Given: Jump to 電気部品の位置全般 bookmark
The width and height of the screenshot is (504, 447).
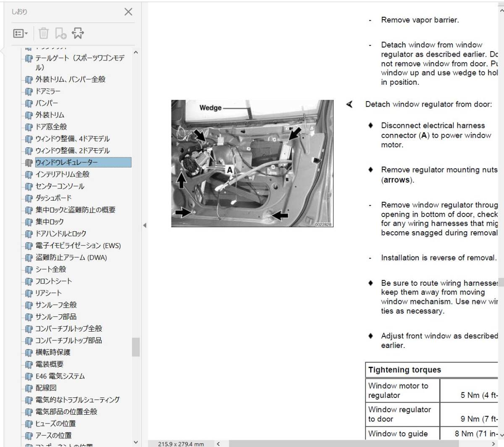Looking at the screenshot, I should pyautogui.click(x=66, y=412).
